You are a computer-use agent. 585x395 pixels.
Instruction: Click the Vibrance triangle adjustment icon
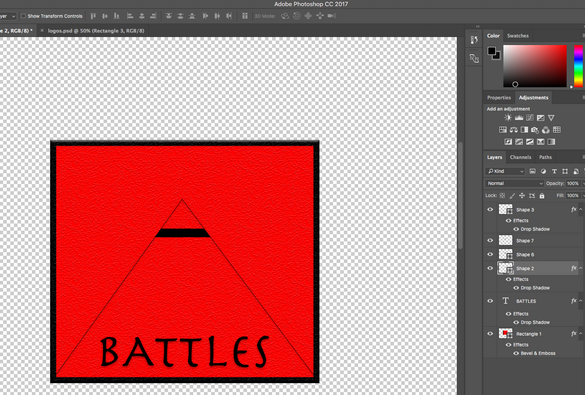pos(551,118)
